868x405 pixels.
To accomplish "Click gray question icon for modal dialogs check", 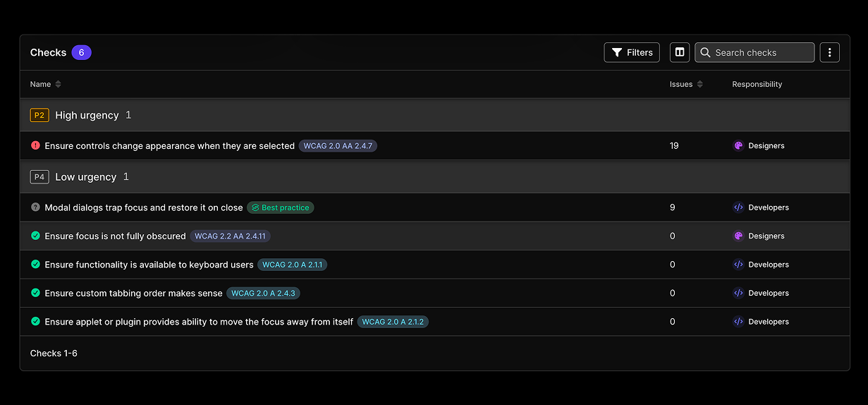I will (35, 207).
